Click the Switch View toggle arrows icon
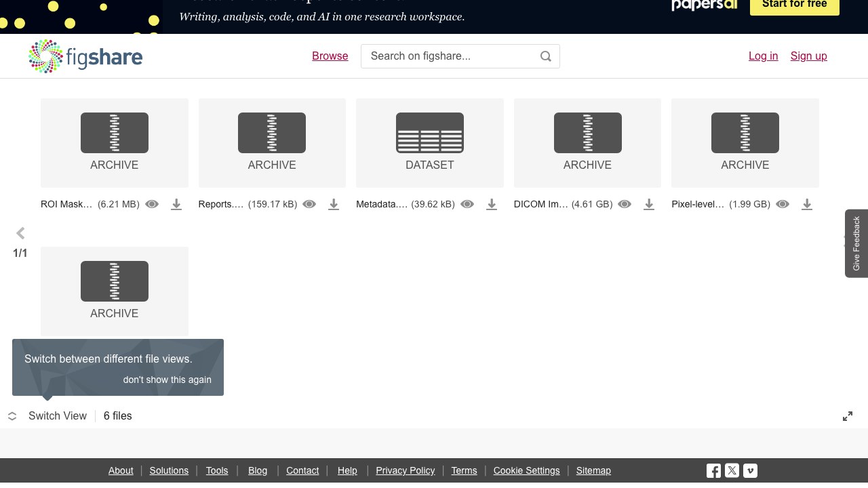Screen dimensions: 868x488 point(12,416)
